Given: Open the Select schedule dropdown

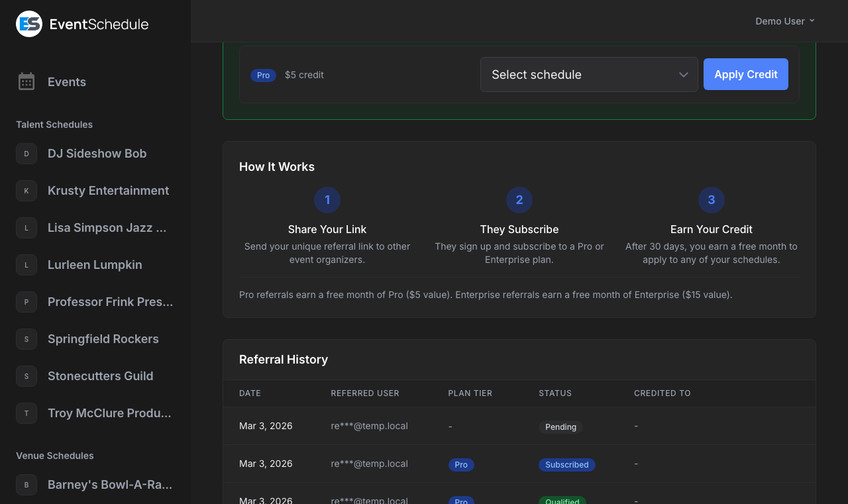Looking at the screenshot, I should click(x=589, y=74).
